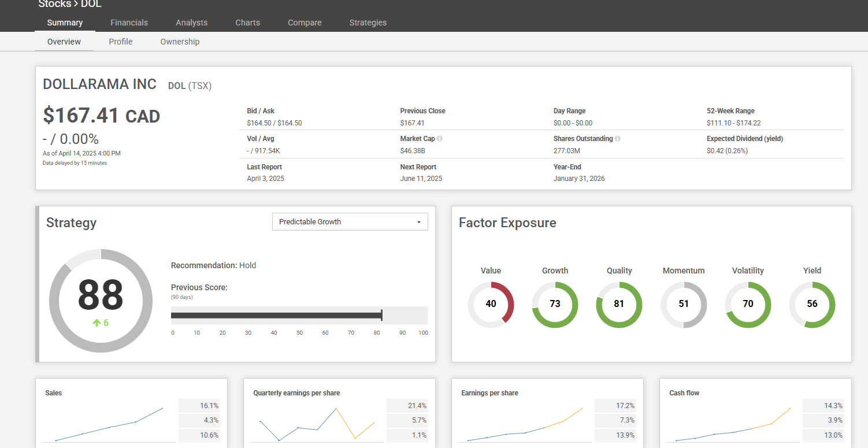Click the Cash flow chart
Viewport: 868px width, 448px height.
733,424
